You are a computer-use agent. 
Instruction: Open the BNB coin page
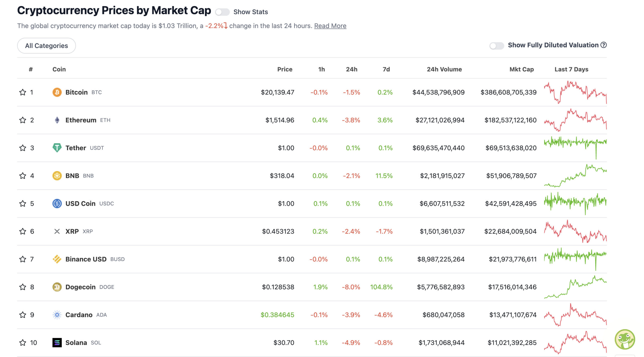coord(72,176)
